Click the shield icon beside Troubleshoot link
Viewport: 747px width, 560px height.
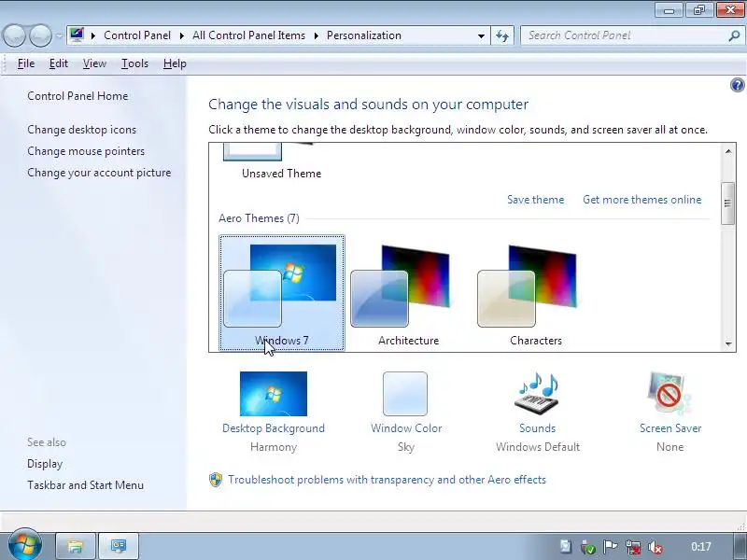(x=216, y=480)
